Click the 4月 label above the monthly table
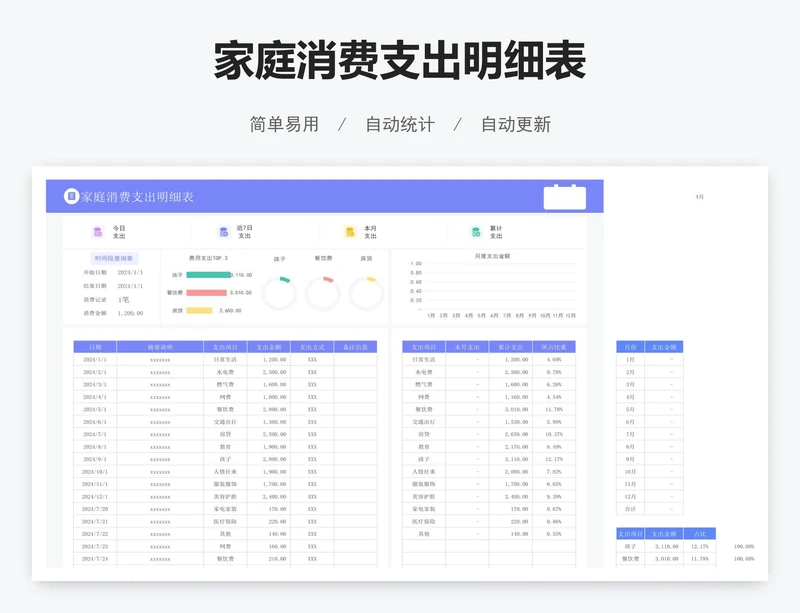 [x=699, y=197]
